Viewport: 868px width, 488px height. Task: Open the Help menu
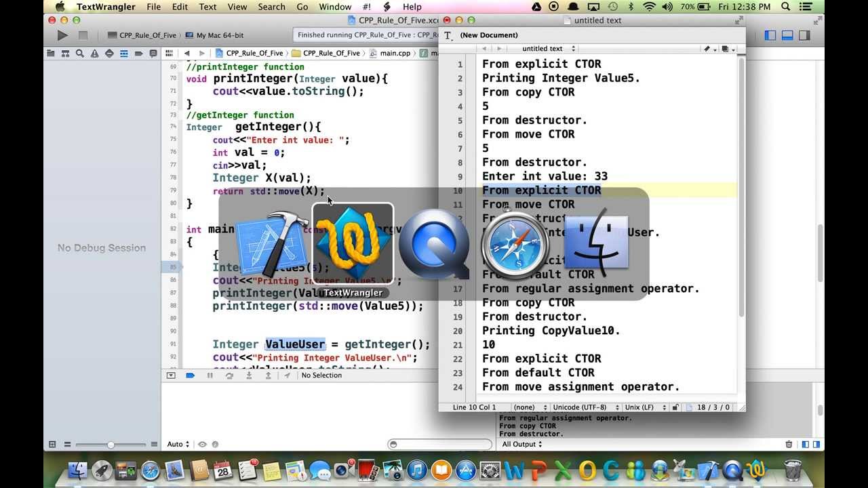click(x=412, y=7)
